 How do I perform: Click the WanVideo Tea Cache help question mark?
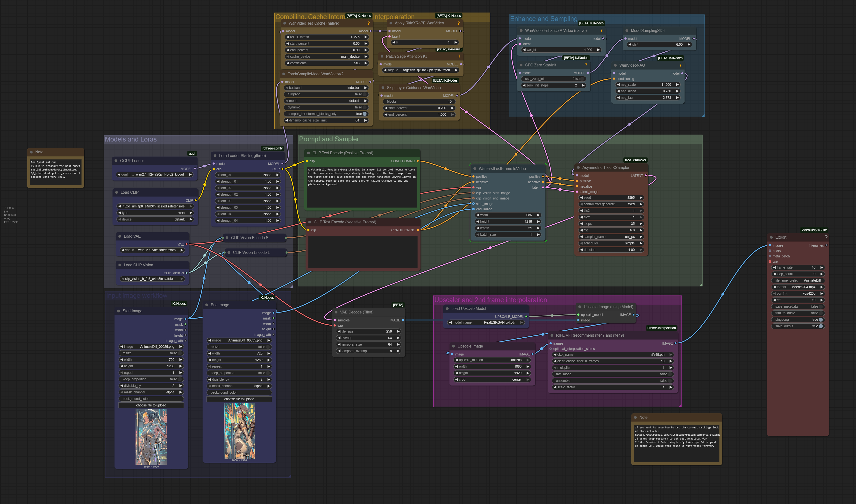coord(369,23)
